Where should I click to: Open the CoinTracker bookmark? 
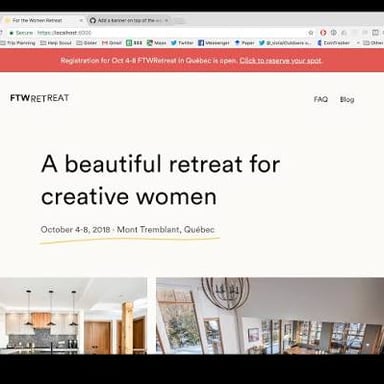coord(333,43)
